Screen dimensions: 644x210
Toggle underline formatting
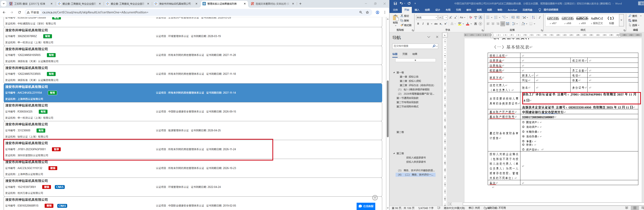click(x=428, y=24)
